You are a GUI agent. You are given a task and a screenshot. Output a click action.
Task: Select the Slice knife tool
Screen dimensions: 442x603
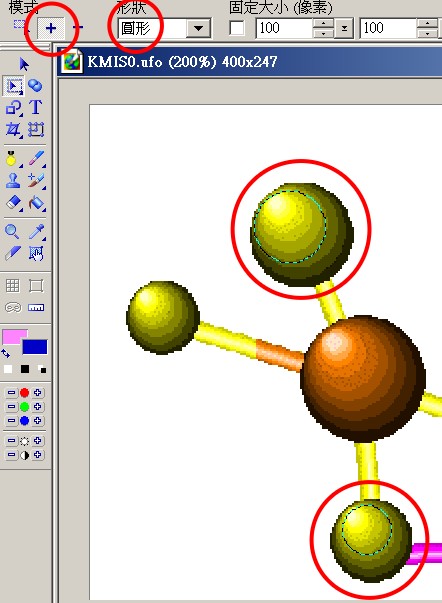13,253
